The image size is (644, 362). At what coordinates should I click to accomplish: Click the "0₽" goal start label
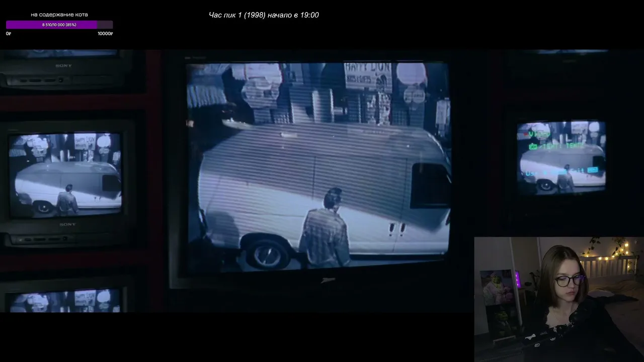click(9, 34)
